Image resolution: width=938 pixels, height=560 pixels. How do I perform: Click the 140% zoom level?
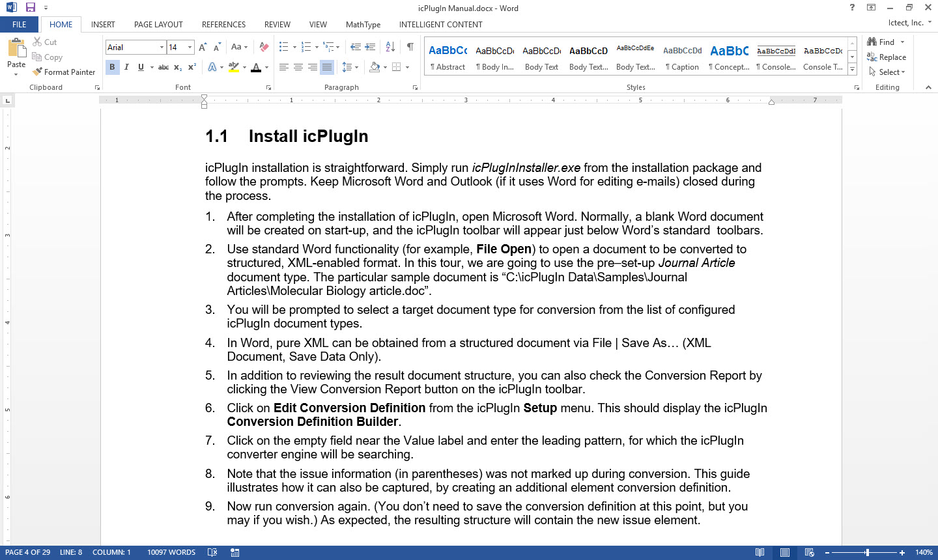click(924, 552)
